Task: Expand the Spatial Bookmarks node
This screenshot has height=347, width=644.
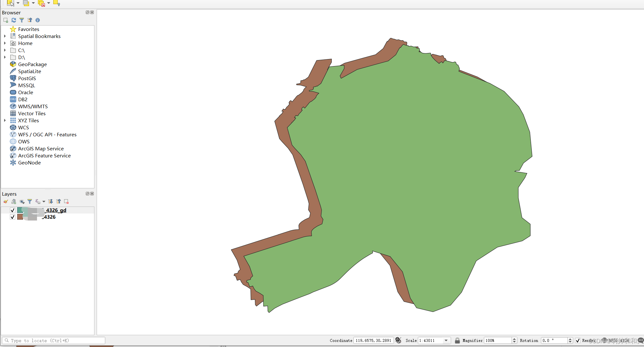Action: tap(5, 36)
